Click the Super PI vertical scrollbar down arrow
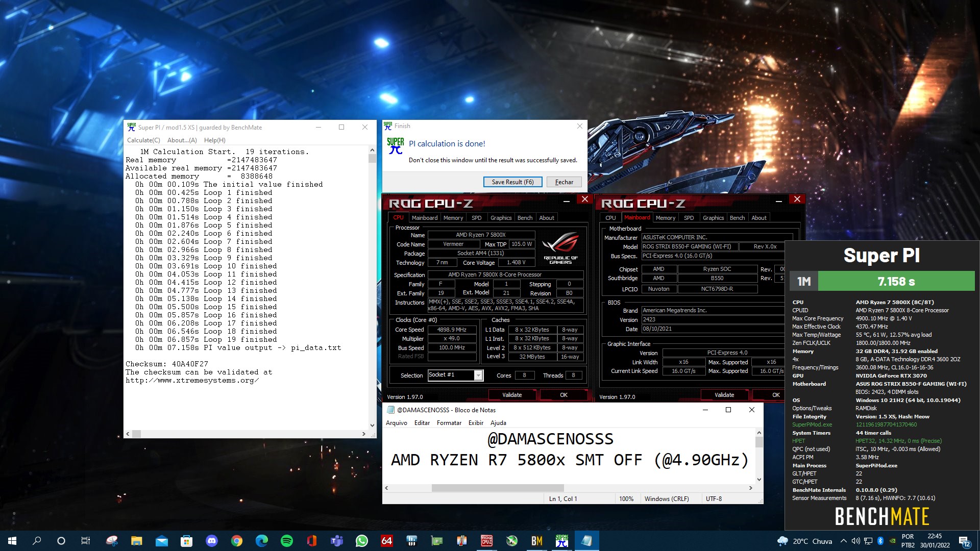This screenshot has height=551, width=980. (x=372, y=425)
